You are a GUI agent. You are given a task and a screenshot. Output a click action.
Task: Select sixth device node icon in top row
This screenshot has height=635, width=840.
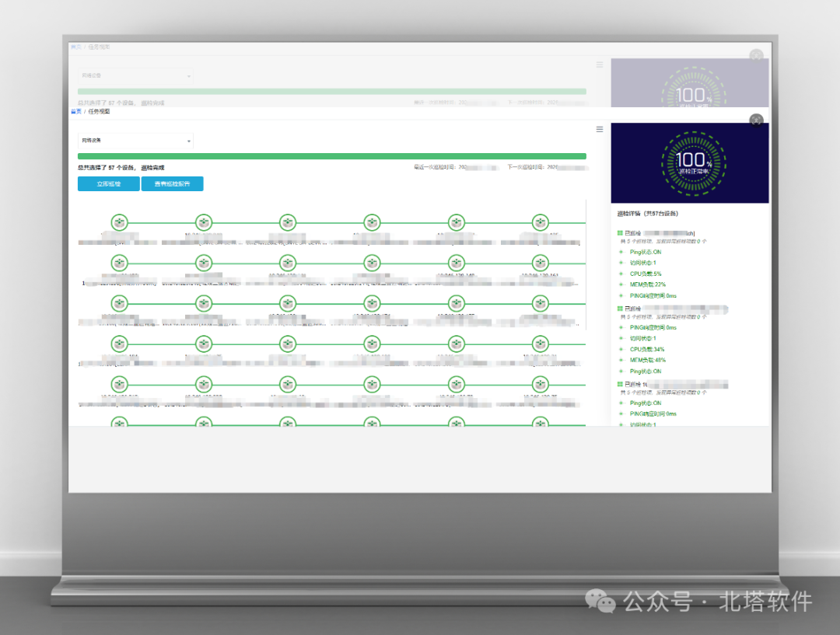pos(540,222)
